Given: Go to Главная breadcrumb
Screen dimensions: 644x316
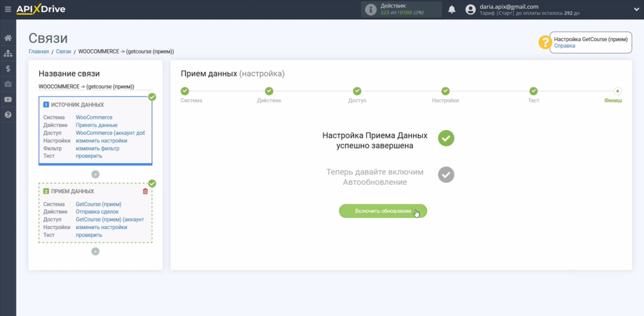Looking at the screenshot, I should tap(39, 52).
